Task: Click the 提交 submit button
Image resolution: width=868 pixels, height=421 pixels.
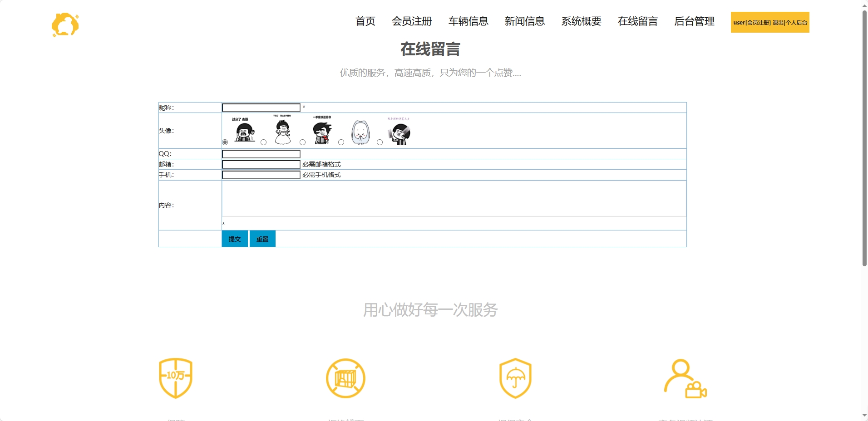Action: click(x=234, y=239)
